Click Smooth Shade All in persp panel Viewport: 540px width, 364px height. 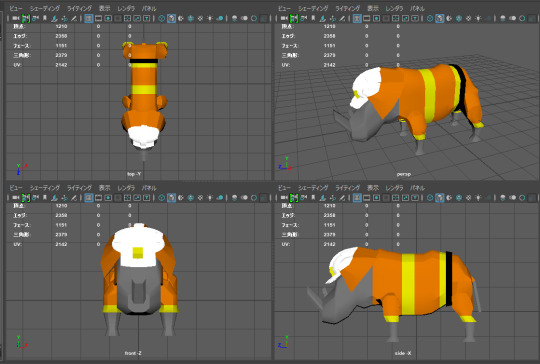click(439, 18)
